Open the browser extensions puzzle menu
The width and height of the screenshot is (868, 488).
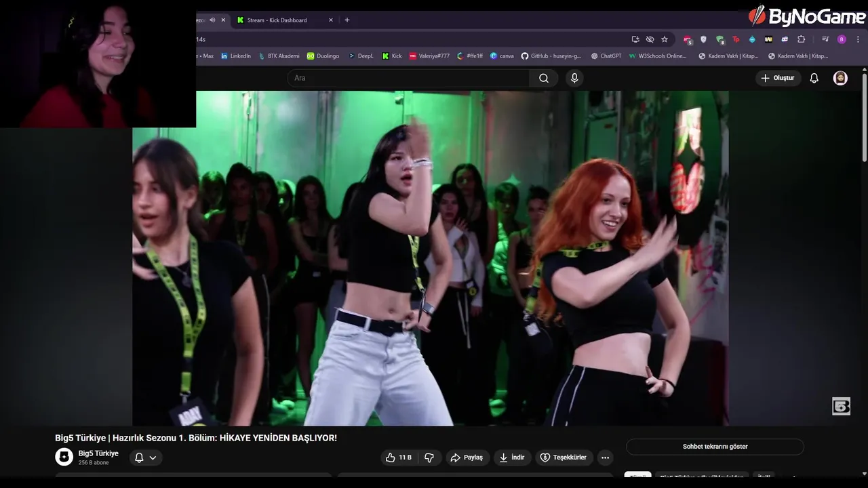[801, 39]
